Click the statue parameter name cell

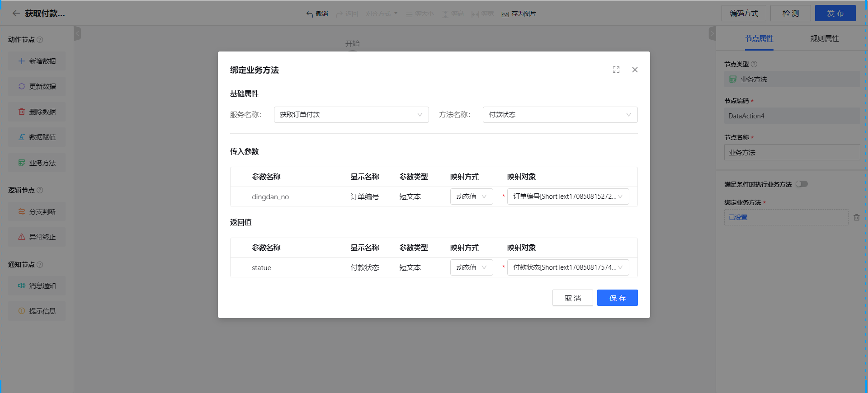click(261, 267)
